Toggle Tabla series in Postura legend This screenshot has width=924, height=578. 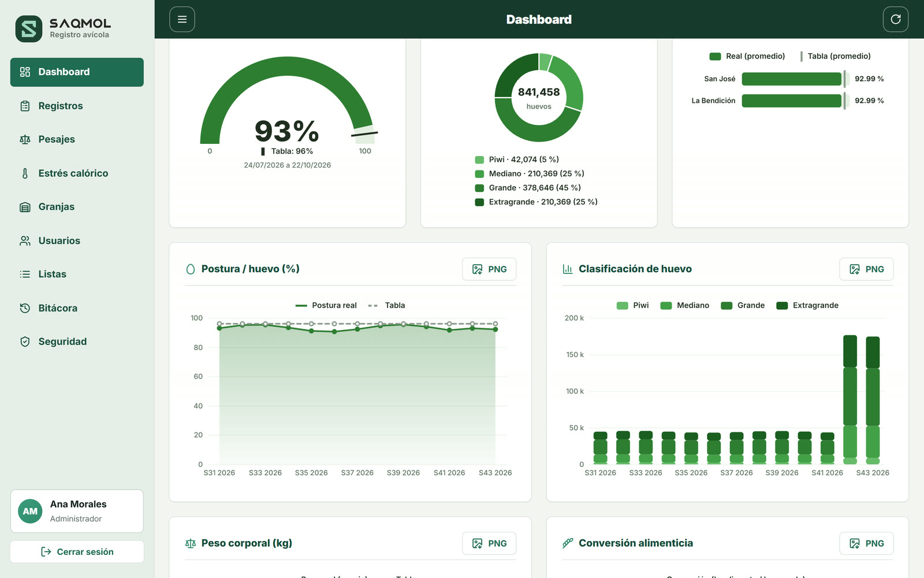(x=386, y=305)
